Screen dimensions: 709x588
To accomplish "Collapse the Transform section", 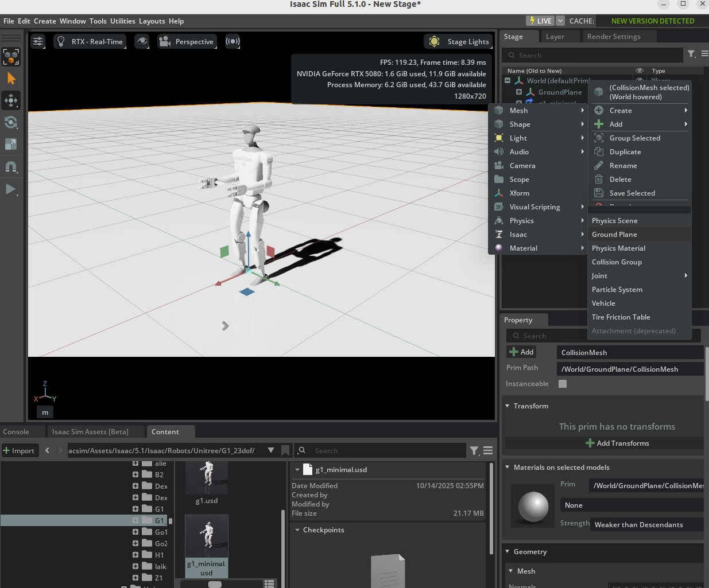I will click(507, 406).
